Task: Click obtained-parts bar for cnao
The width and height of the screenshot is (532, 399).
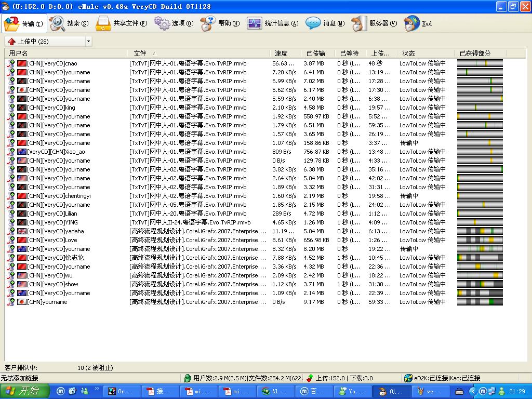Action: (480, 63)
